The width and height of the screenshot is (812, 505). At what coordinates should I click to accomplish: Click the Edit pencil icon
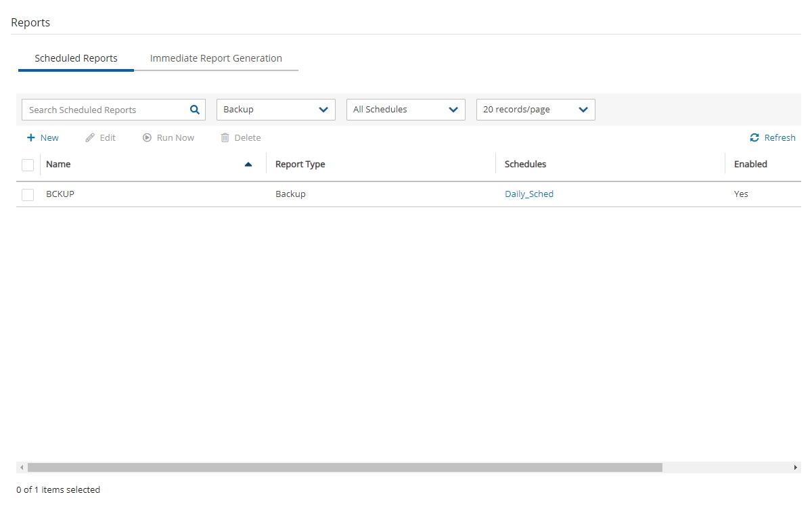pyautogui.click(x=90, y=137)
